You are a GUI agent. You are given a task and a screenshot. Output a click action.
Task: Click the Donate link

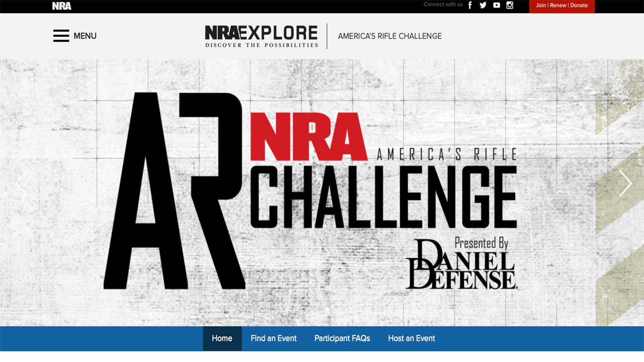(579, 5)
